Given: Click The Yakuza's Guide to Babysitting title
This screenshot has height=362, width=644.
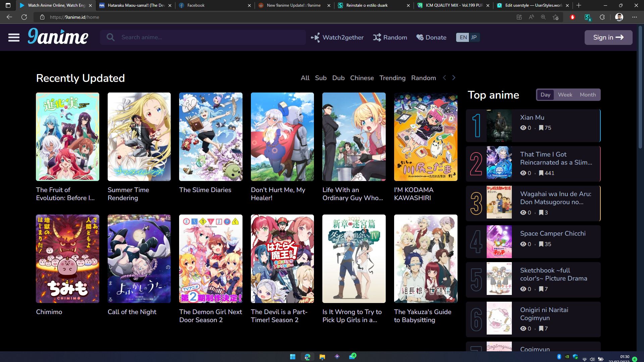Looking at the screenshot, I should point(423,316).
